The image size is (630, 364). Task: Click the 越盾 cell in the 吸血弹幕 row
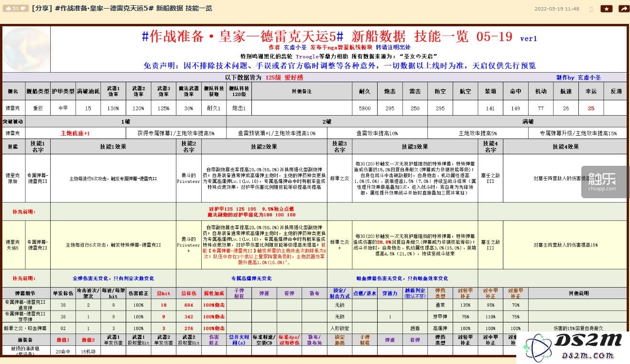[x=415, y=328]
